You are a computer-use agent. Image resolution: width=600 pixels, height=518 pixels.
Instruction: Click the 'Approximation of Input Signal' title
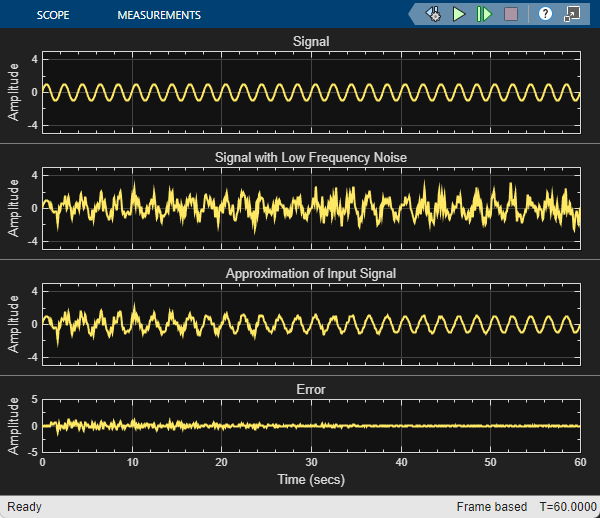(x=311, y=273)
